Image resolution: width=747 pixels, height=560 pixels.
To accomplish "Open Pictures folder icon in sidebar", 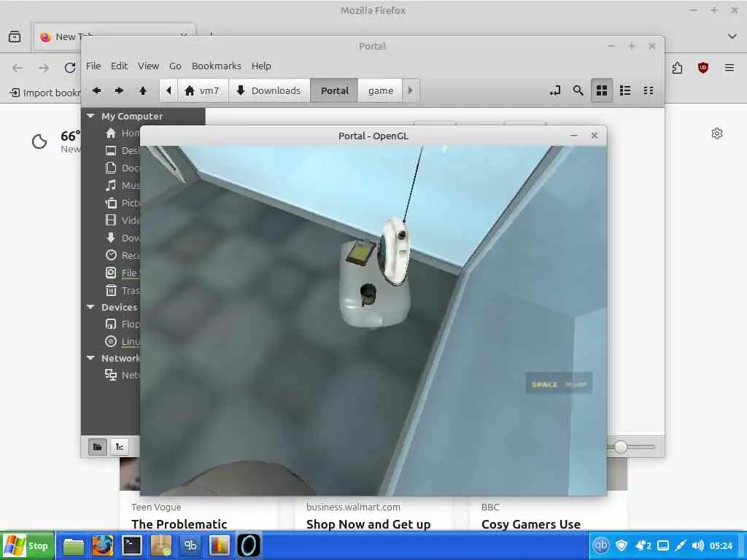I will 111,203.
